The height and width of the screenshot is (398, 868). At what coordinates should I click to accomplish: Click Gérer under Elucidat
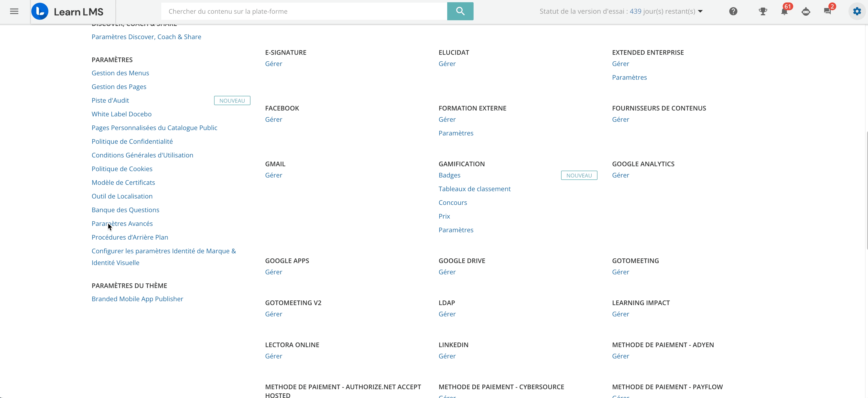point(447,64)
